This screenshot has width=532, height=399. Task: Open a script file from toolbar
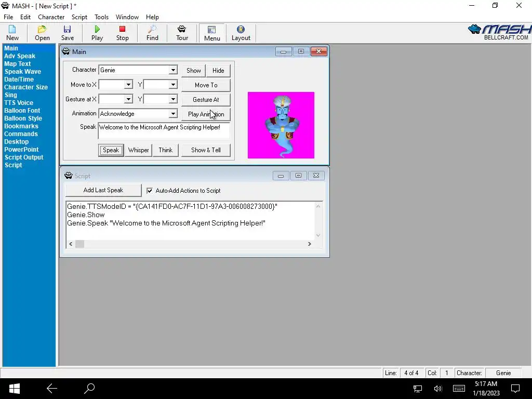tap(42, 33)
